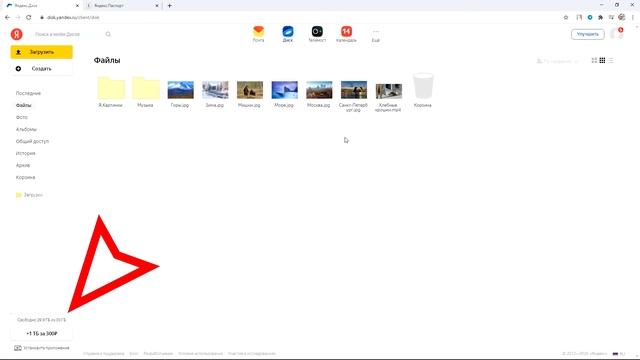640x360 pixels.
Task: Open the language selector in footer
Action: (619, 354)
